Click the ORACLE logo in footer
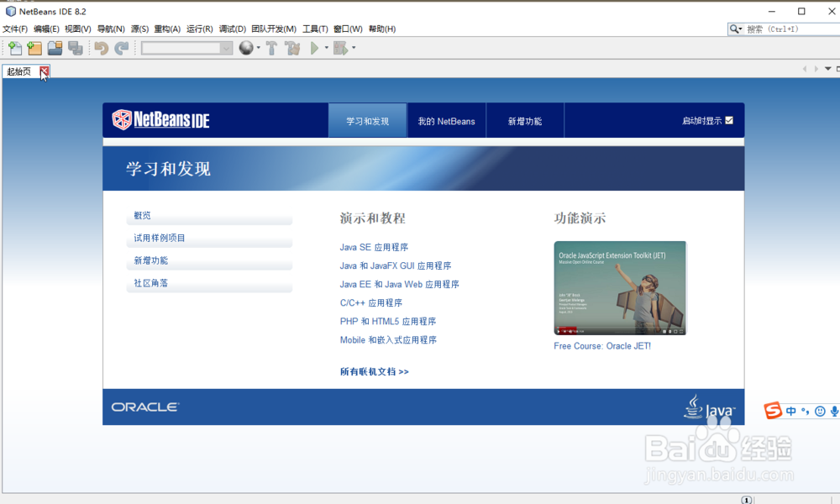Screen dimensions: 840x504 [x=145, y=407]
